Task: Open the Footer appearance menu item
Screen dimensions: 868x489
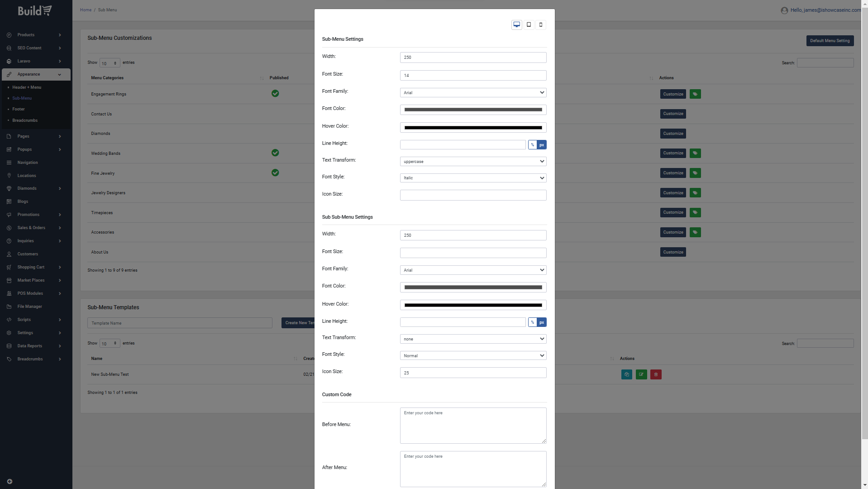Action: [x=19, y=109]
